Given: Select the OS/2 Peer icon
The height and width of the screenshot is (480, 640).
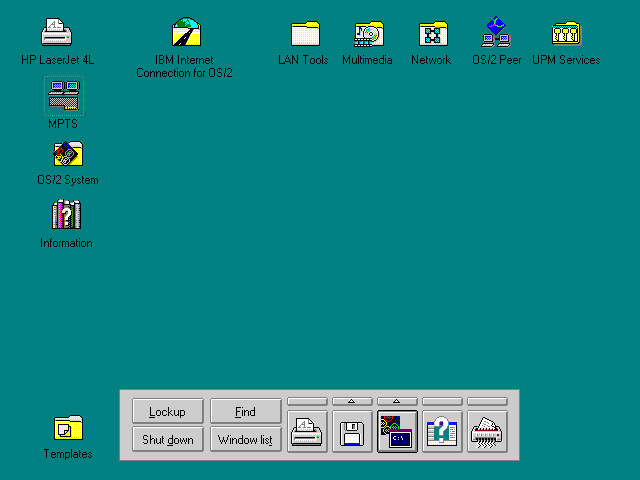Looking at the screenshot, I should point(496,32).
